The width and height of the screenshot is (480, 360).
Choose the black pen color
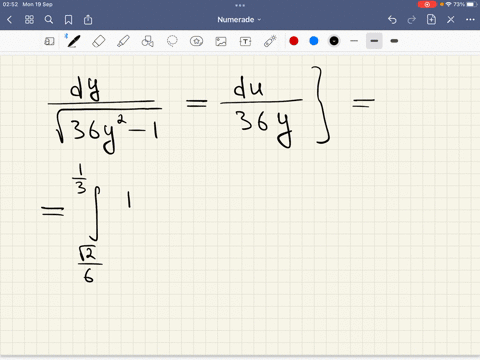334,41
